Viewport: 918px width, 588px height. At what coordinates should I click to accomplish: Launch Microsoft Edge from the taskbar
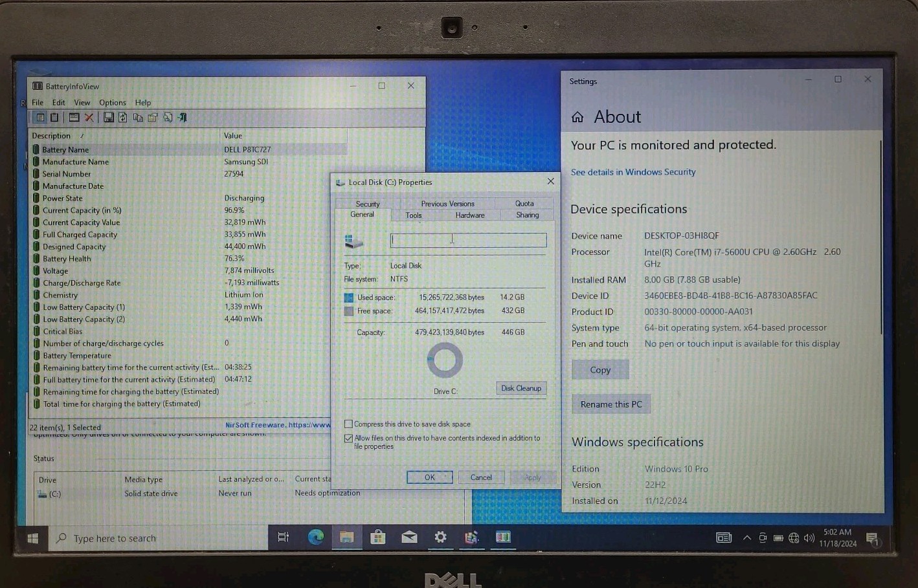click(x=315, y=537)
